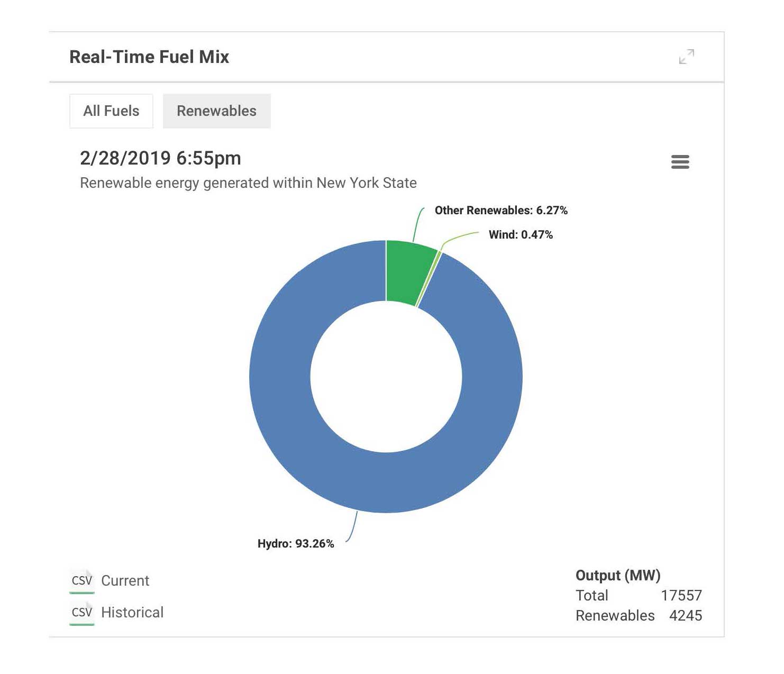Click the 'Hydro: 93.26%' data label
Viewport: 784px width, 674px height.
pyautogui.click(x=296, y=544)
